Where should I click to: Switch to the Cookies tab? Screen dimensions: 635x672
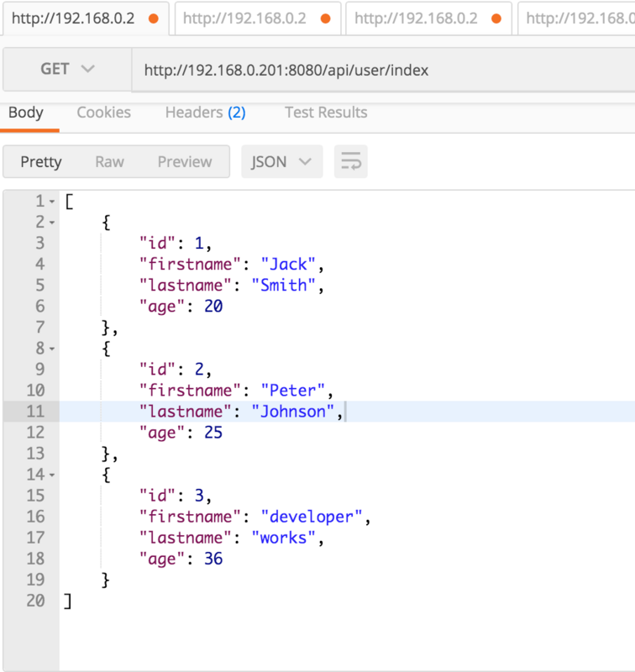(x=103, y=113)
